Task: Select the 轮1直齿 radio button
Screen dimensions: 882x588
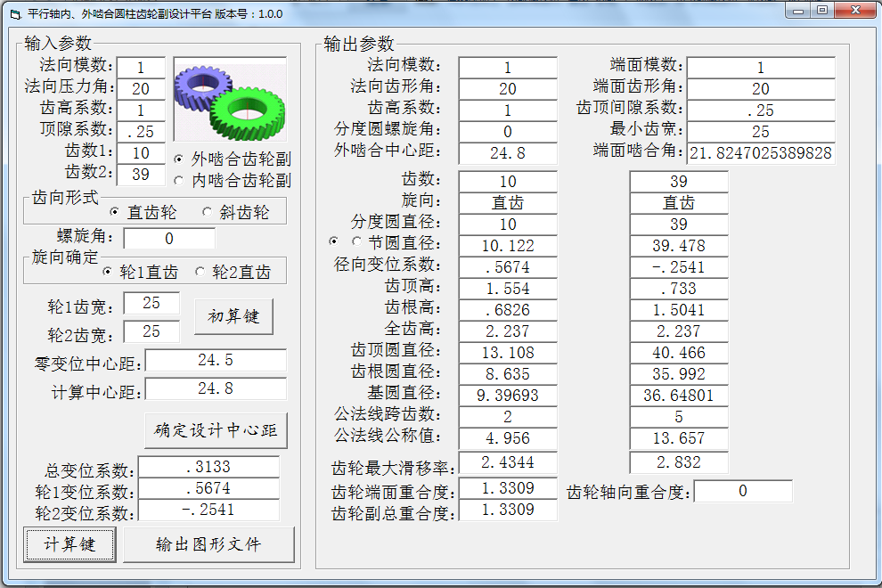Action: click(140, 272)
